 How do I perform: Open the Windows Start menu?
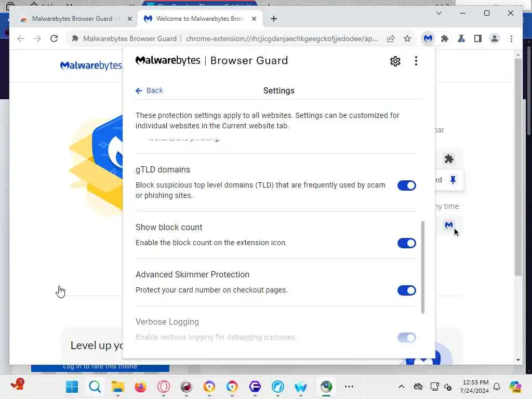[72, 387]
